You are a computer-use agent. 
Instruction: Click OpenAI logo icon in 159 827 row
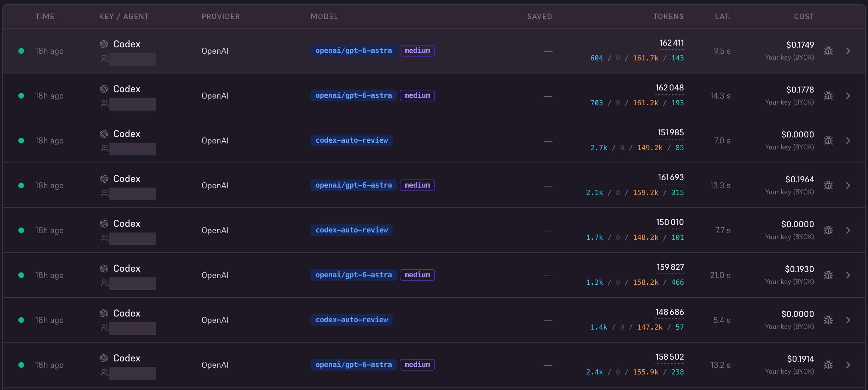[x=104, y=268]
